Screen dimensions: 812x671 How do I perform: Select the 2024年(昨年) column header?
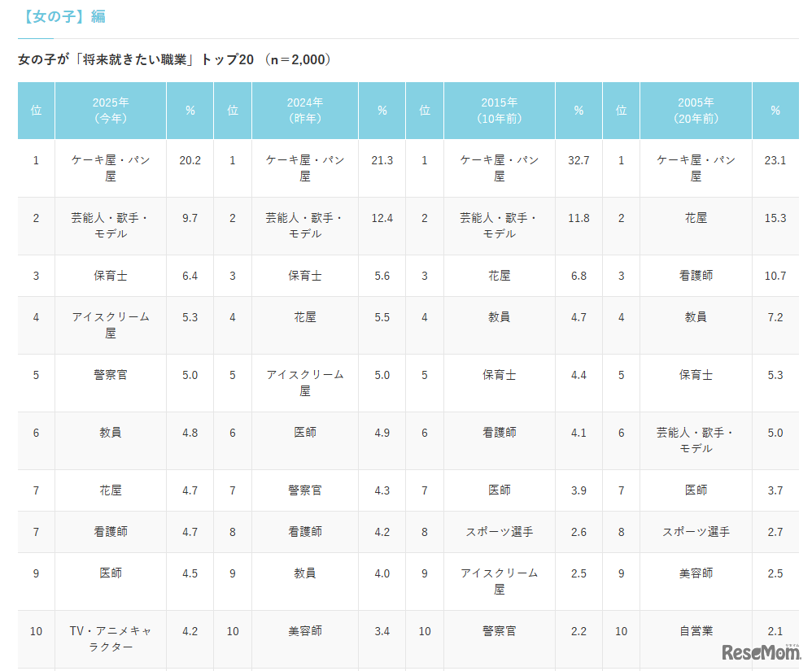[304, 111]
